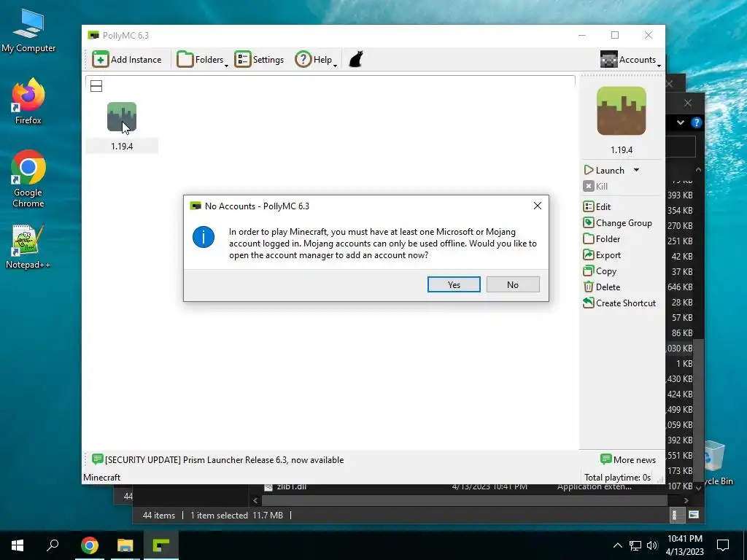The width and height of the screenshot is (747, 560).
Task: Open More news
Action: pyautogui.click(x=628, y=460)
